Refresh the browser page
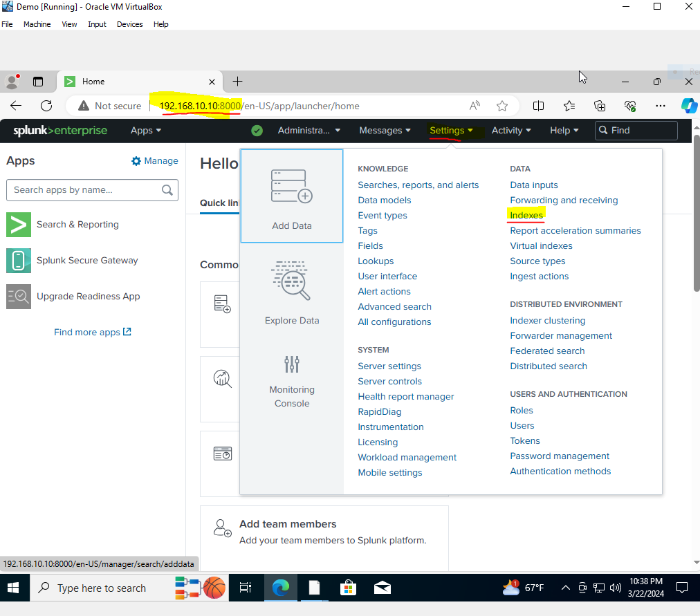 tap(46, 106)
